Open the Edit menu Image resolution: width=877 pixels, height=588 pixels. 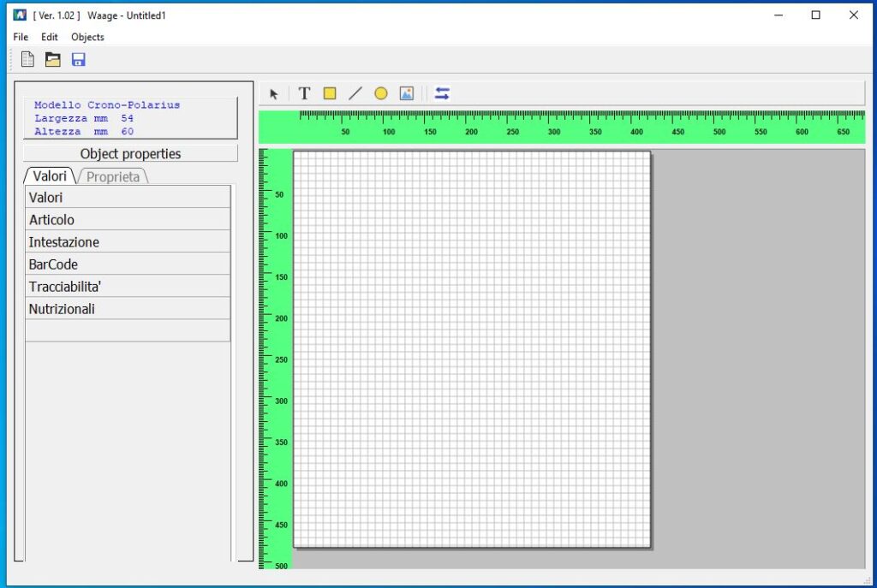(x=50, y=37)
